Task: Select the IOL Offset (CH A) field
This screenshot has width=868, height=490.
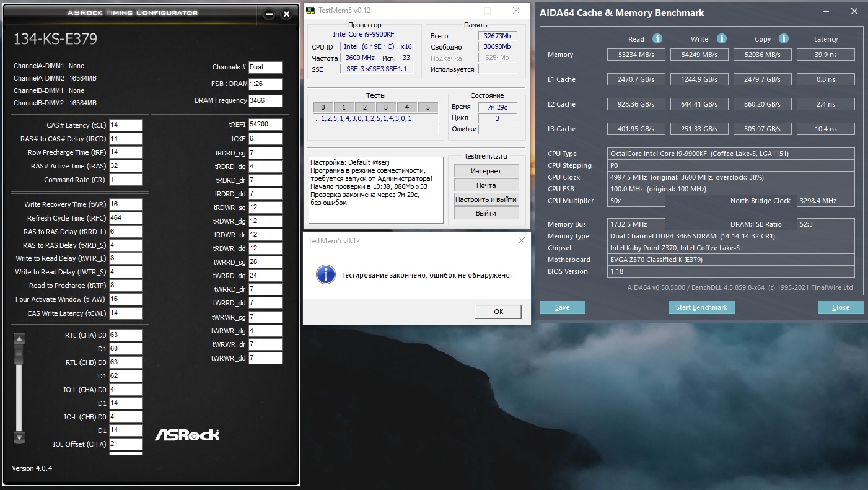Action: (x=126, y=444)
